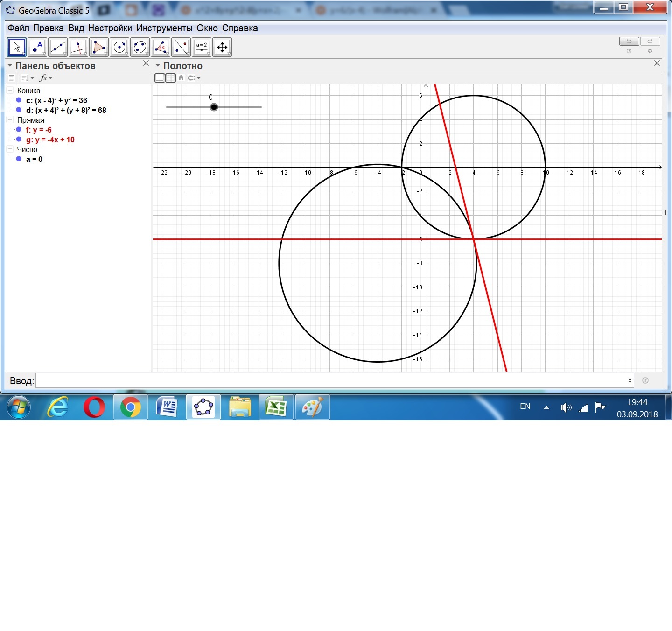Viewport: 672px width, 631px height.
Task: Click into the Ввод input field
Action: pos(327,380)
